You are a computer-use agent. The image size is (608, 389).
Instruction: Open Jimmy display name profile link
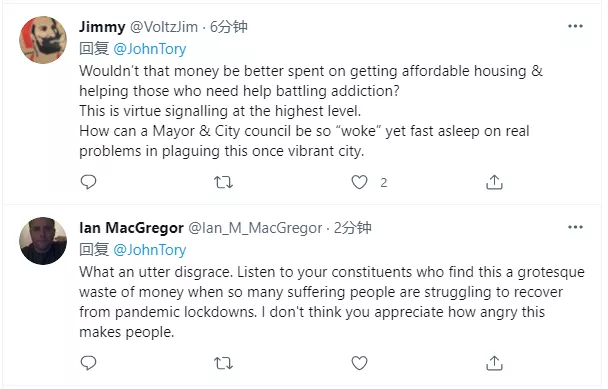click(102, 27)
